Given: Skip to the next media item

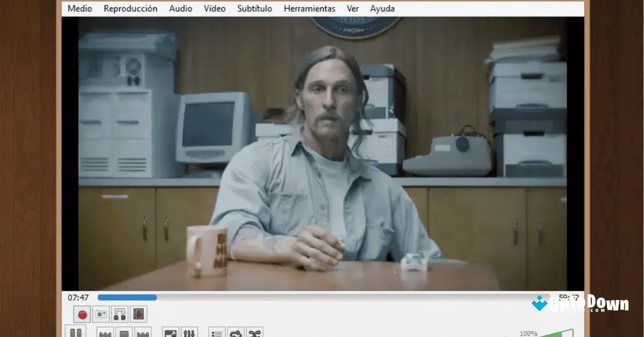Looking at the screenshot, I should [x=142, y=333].
